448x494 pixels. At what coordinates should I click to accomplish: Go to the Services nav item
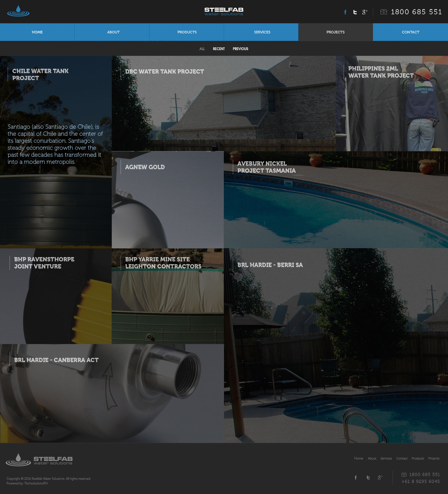[x=262, y=32]
